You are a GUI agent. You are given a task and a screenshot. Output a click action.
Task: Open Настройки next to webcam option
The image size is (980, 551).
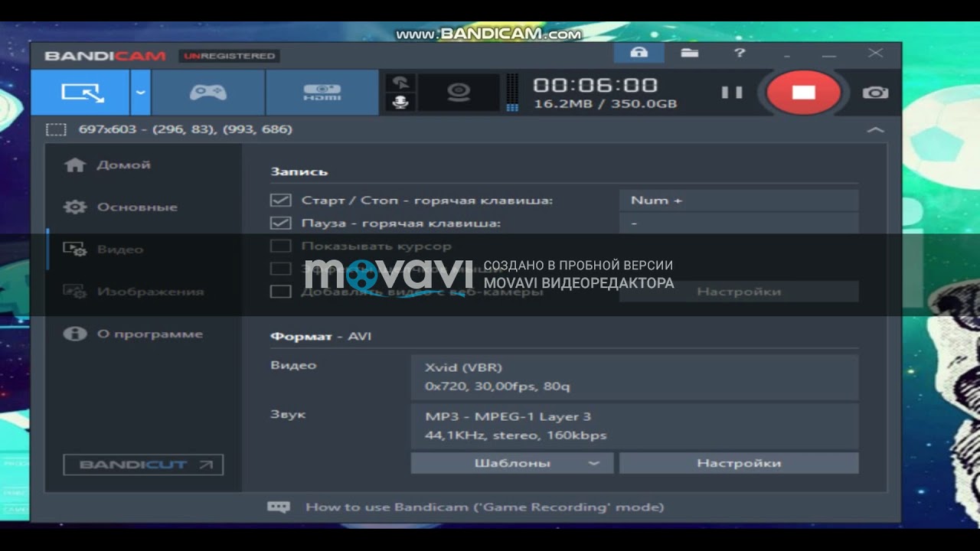pyautogui.click(x=739, y=292)
